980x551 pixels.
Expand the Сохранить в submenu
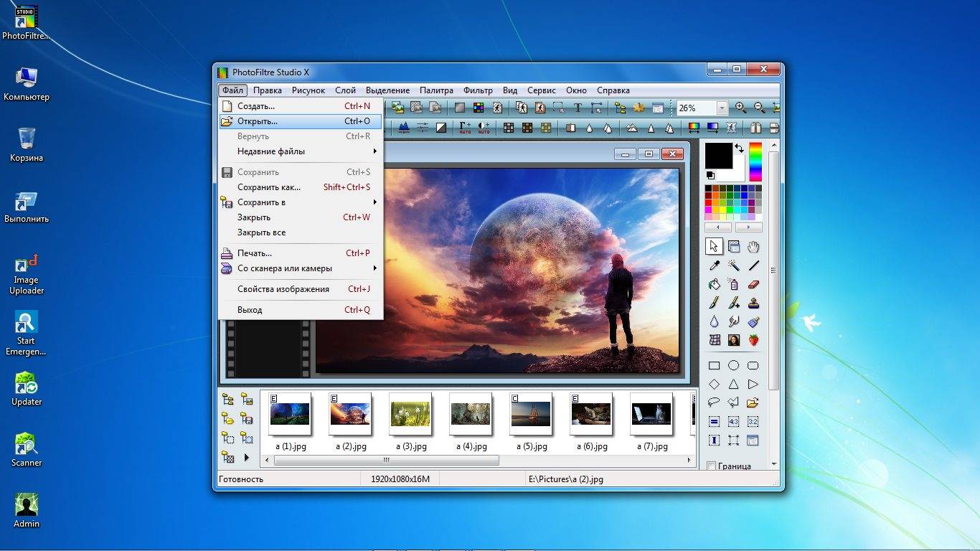click(300, 202)
